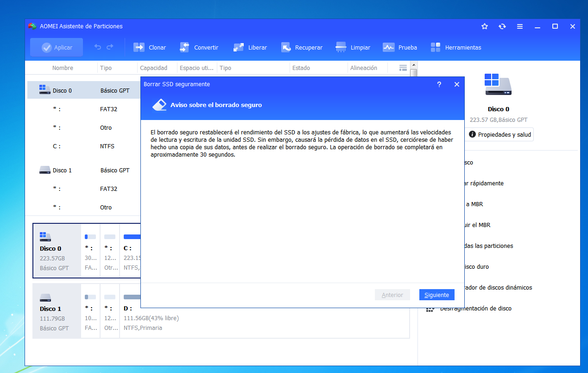Open the Herramientas menu
The height and width of the screenshot is (373, 588).
436,47
